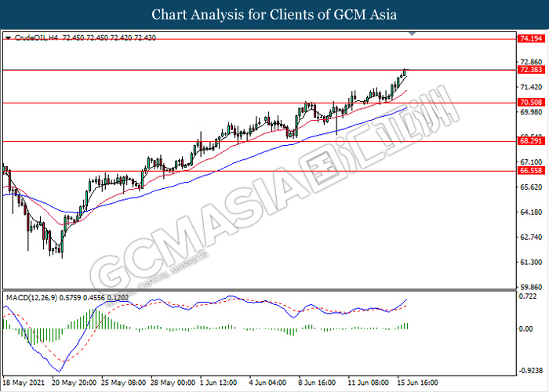Select the 66.558 price level label

[x=531, y=171]
